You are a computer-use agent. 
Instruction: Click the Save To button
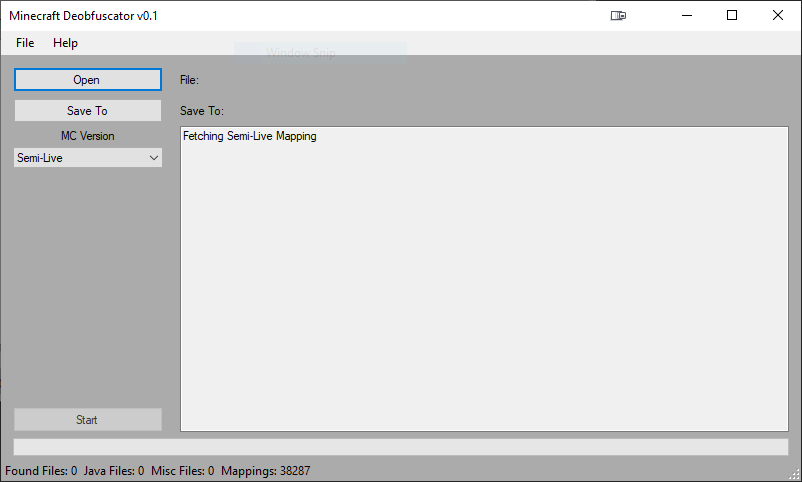click(x=88, y=111)
